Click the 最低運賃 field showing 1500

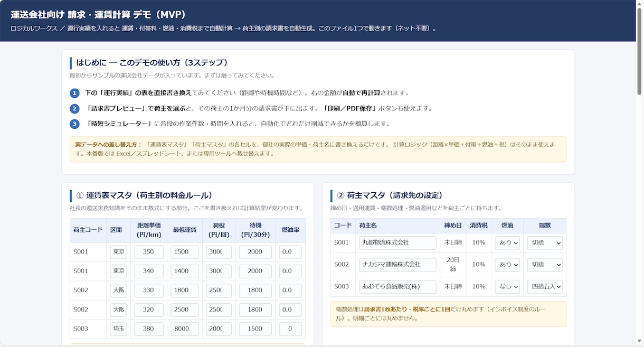[x=185, y=252]
